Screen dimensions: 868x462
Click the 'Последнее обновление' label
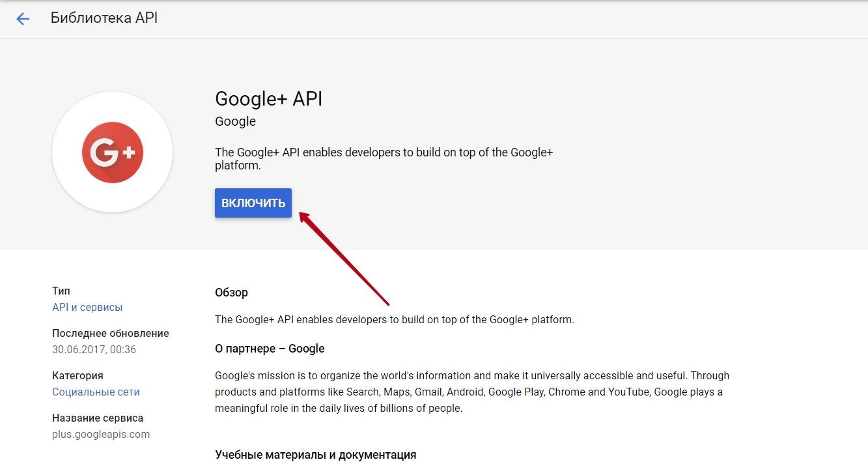(x=111, y=333)
